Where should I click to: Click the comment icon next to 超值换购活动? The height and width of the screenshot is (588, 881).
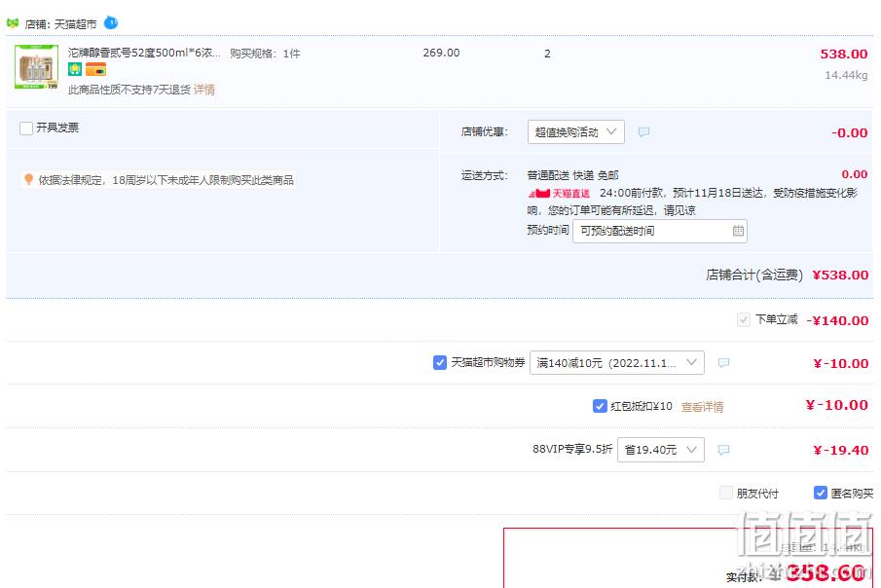643,132
